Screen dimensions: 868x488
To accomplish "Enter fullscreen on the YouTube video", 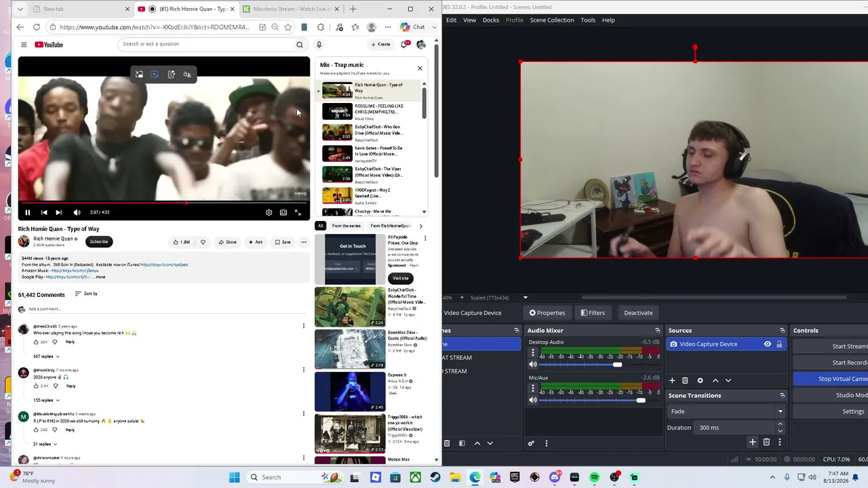I will pos(298,212).
